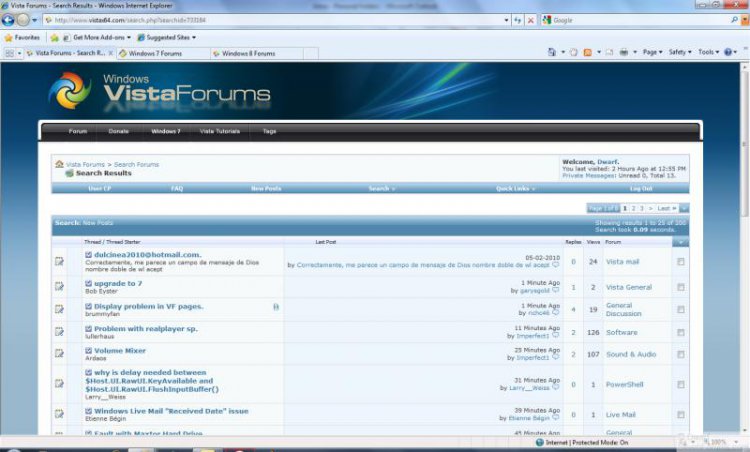Check the box on Display problem in VF pages row
Viewport: 750px width, 452px height.
(x=681, y=309)
